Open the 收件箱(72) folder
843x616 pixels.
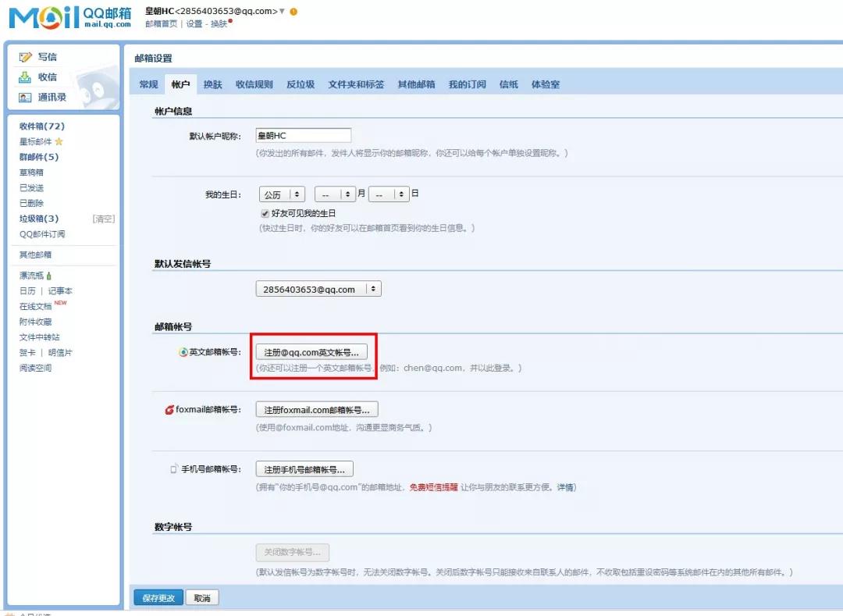pos(42,126)
